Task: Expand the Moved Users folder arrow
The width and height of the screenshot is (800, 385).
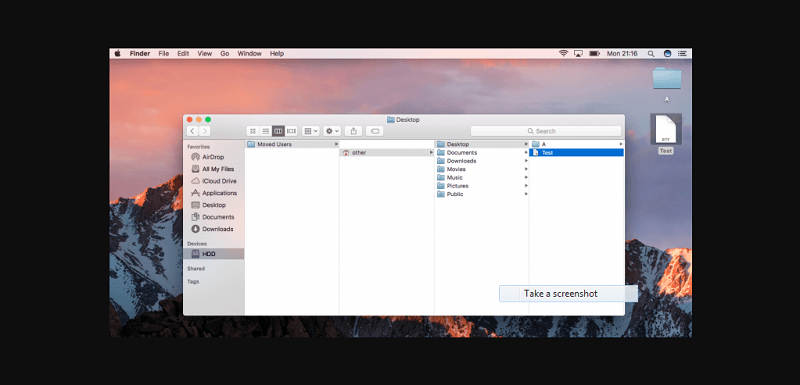Action: pos(336,144)
